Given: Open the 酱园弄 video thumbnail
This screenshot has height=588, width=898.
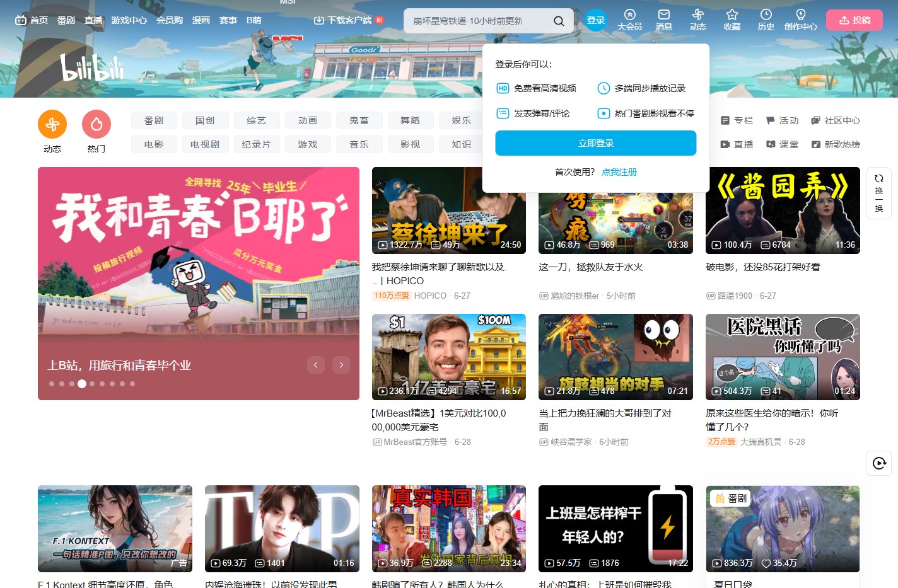Looking at the screenshot, I should [x=783, y=210].
